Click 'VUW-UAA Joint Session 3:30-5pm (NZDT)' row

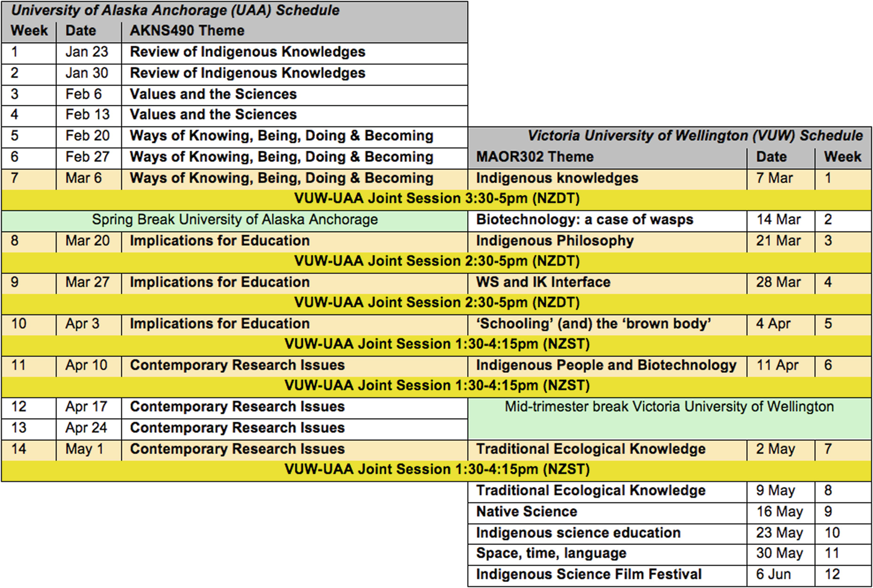(436, 199)
